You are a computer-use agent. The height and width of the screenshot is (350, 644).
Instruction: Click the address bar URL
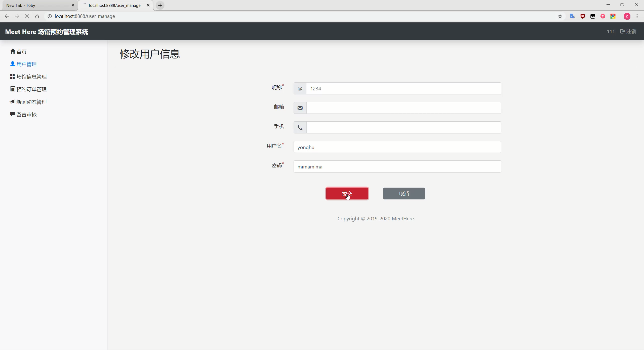click(85, 16)
